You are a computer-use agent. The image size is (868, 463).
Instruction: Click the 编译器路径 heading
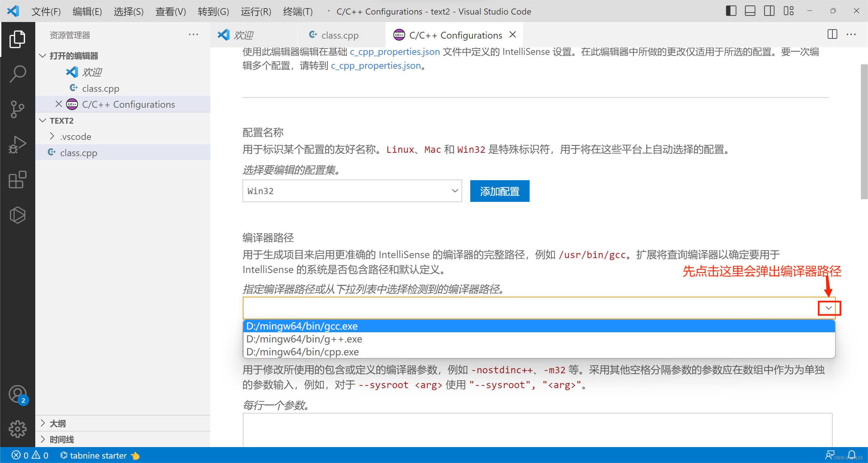268,237
